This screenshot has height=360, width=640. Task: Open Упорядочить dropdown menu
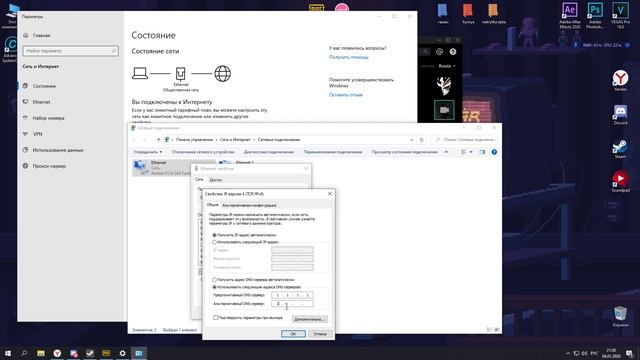click(147, 152)
